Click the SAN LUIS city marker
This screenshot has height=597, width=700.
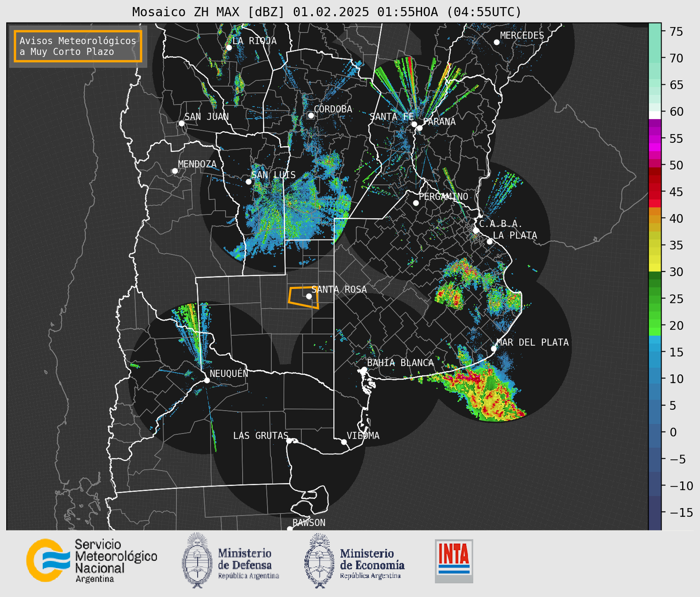tap(249, 182)
